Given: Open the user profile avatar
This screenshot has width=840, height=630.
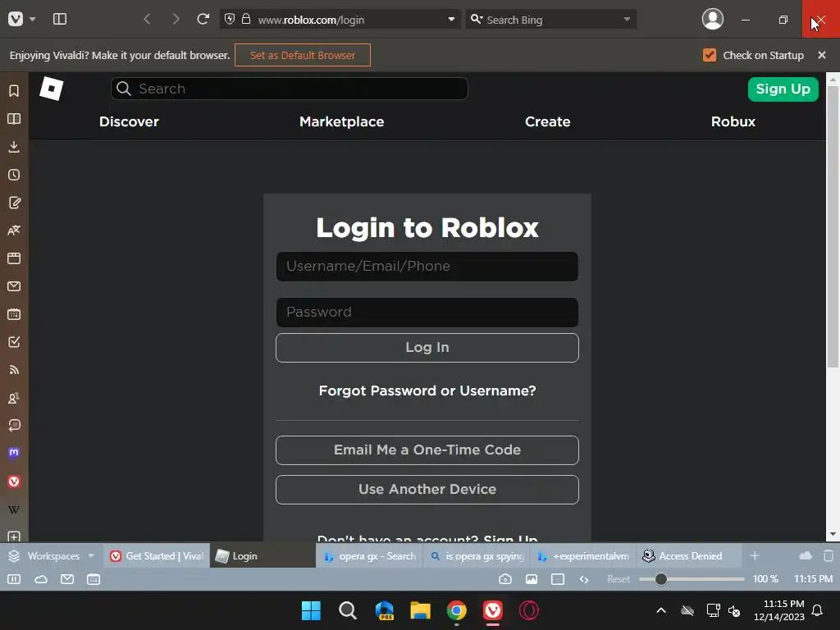Looking at the screenshot, I should [713, 20].
